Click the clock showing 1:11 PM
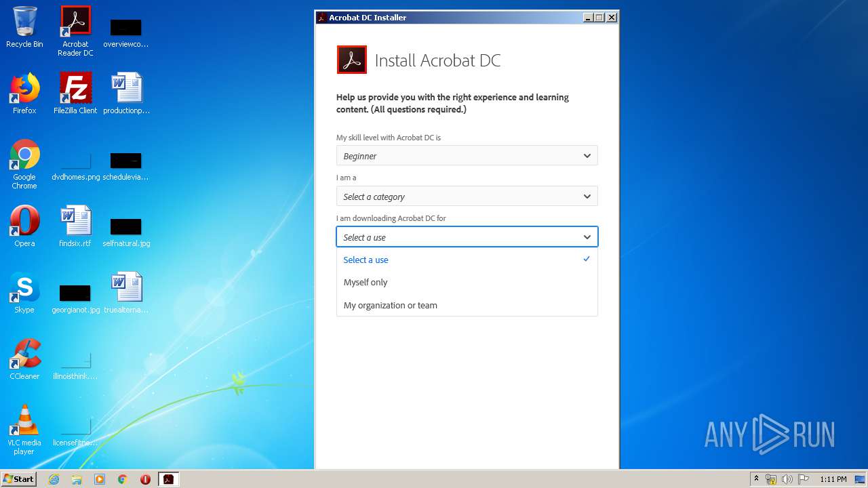The image size is (868, 488). coord(833,479)
